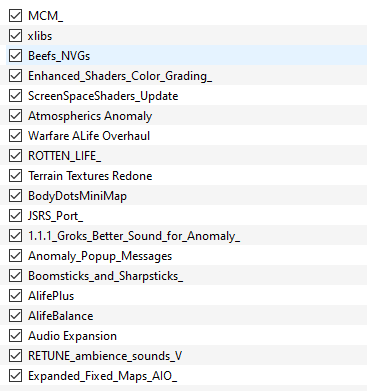This screenshot has width=367, height=391.
Task: Uncheck the AlifePlus checkbox
Action: tap(15, 296)
